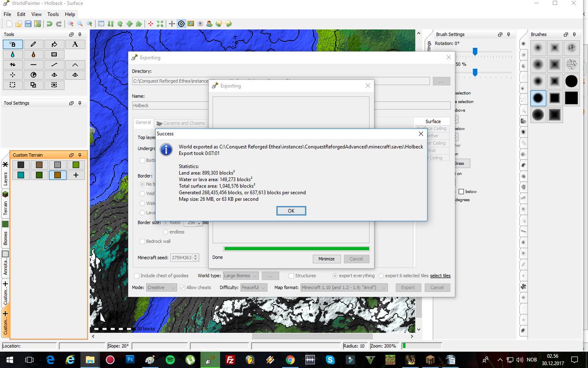Open the World type dropdown
The height and width of the screenshot is (368, 588).
point(240,276)
